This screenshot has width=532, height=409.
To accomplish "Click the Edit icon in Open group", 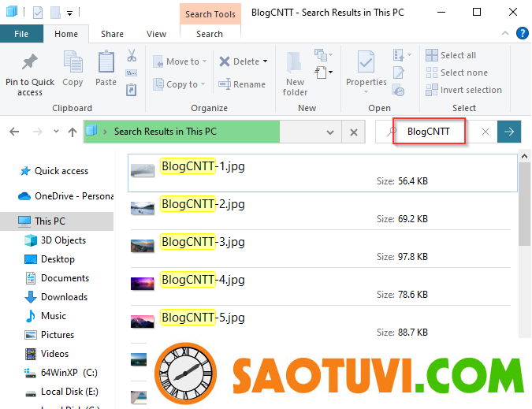I will pos(398,73).
